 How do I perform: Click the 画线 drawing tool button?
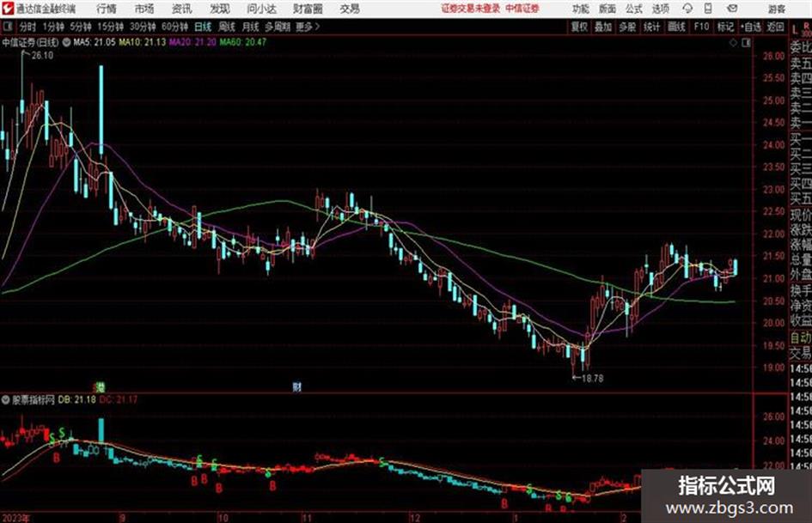(676, 27)
